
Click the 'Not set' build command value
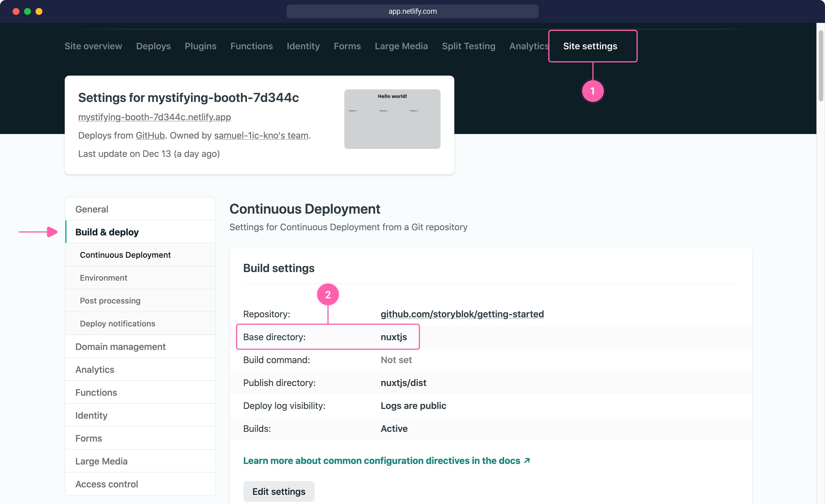[396, 360]
